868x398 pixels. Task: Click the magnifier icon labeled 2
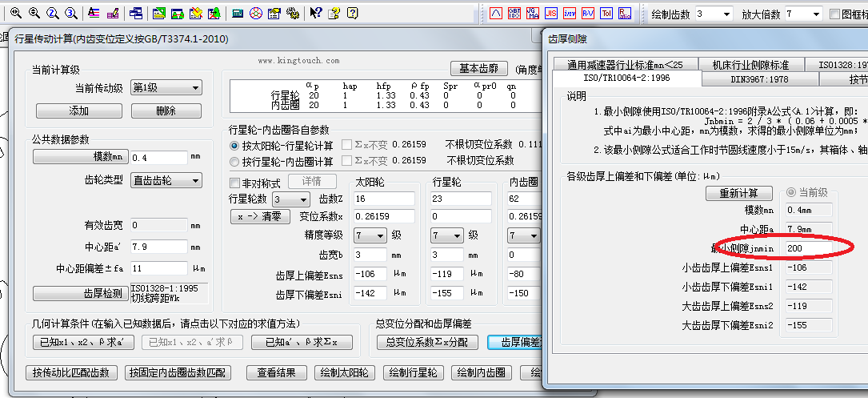[x=53, y=14]
